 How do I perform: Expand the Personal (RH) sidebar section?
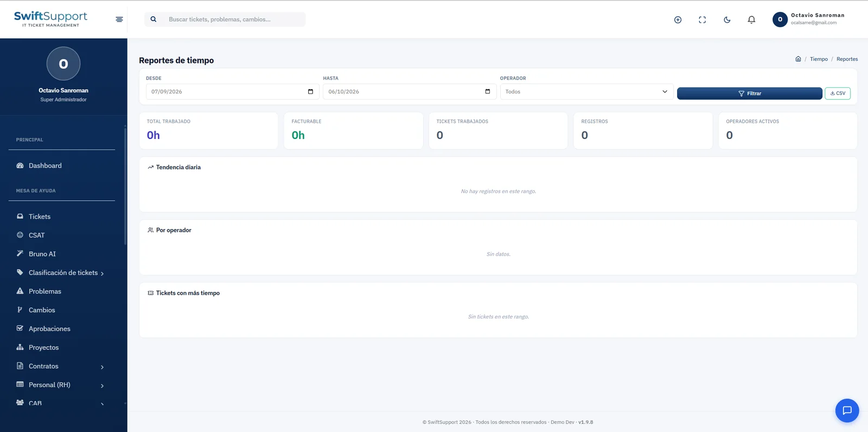(102, 386)
